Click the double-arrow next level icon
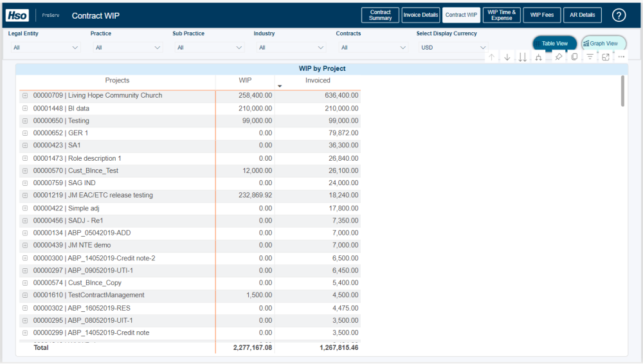643x364 pixels. point(523,57)
